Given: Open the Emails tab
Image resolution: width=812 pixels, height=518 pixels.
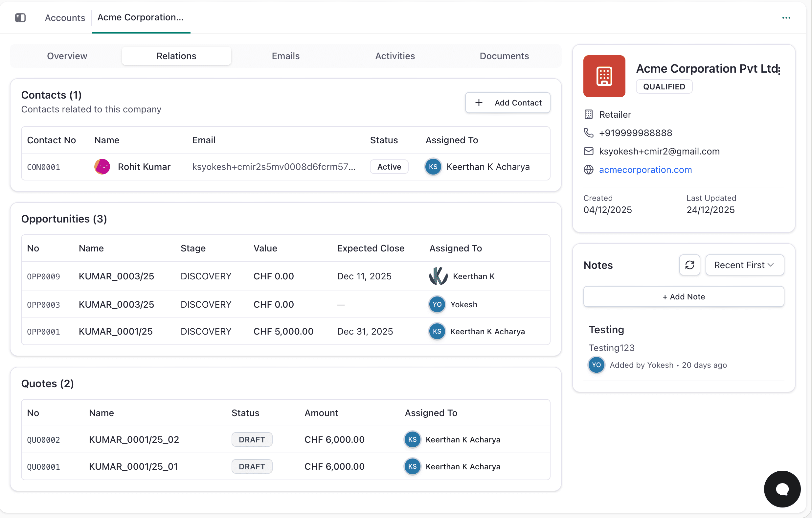Looking at the screenshot, I should coord(286,56).
